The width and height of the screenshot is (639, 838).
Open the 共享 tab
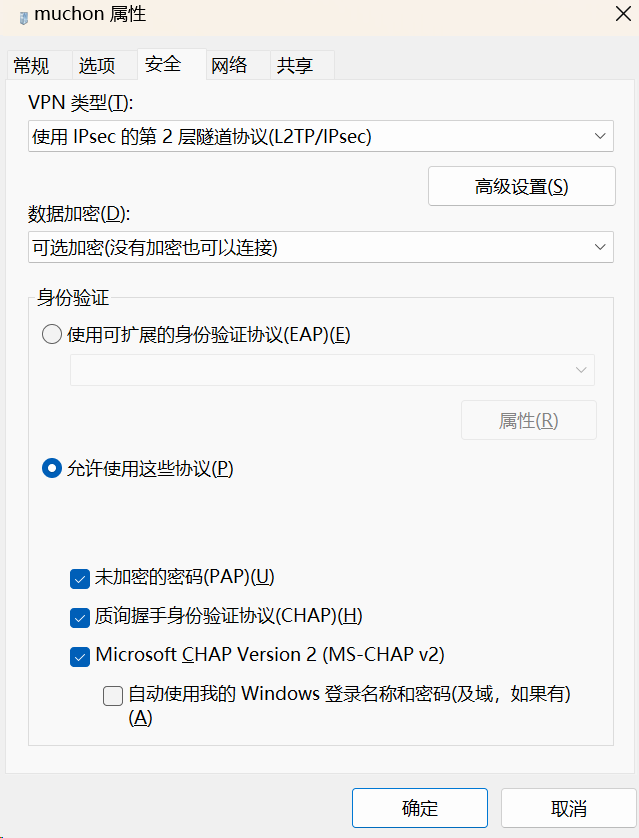(295, 66)
